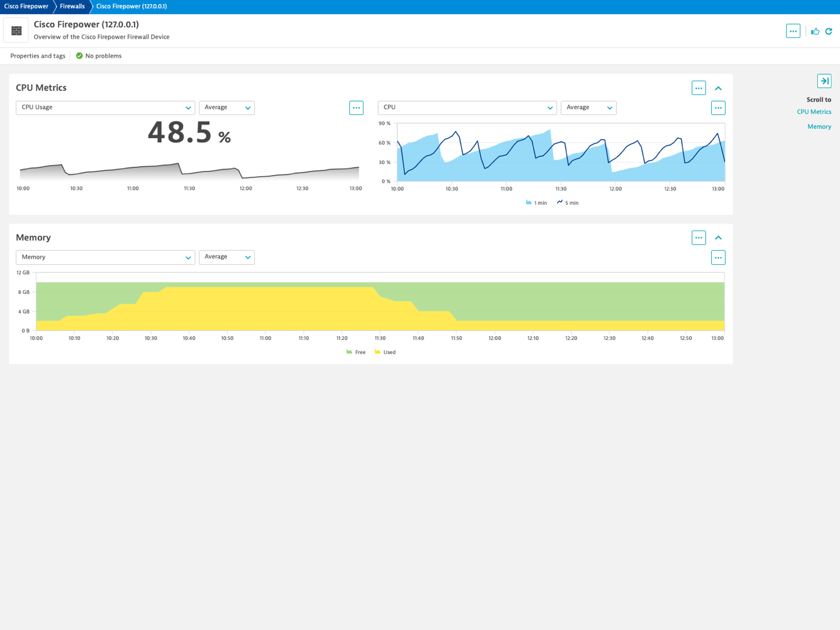Image resolution: width=840 pixels, height=630 pixels.
Task: Open Memory section options menu
Action: click(x=698, y=237)
